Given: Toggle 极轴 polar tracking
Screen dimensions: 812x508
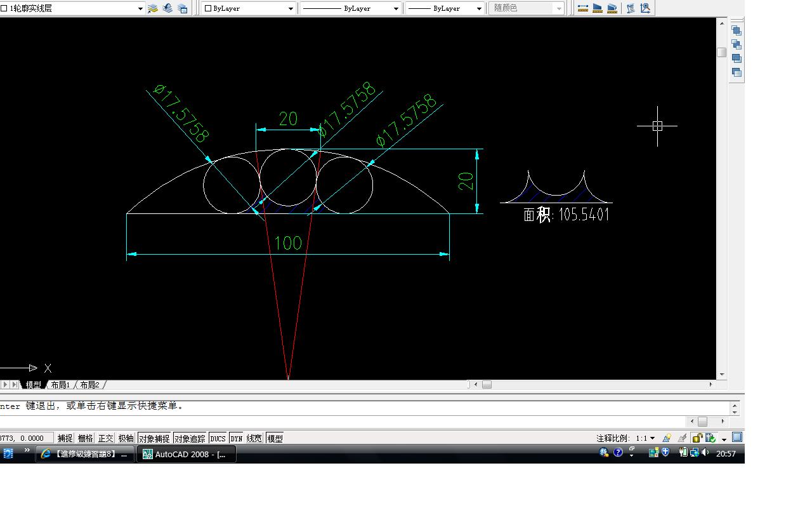Looking at the screenshot, I should (x=126, y=438).
